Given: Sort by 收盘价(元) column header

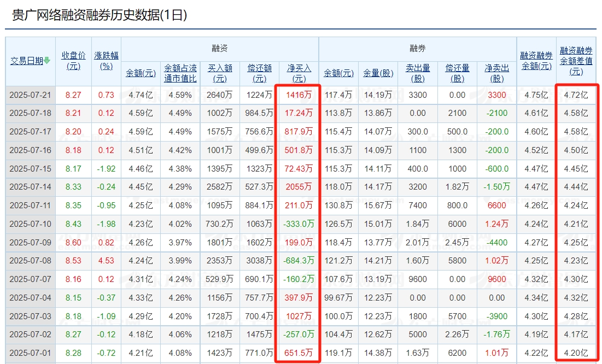Looking at the screenshot, I should [73, 61].
